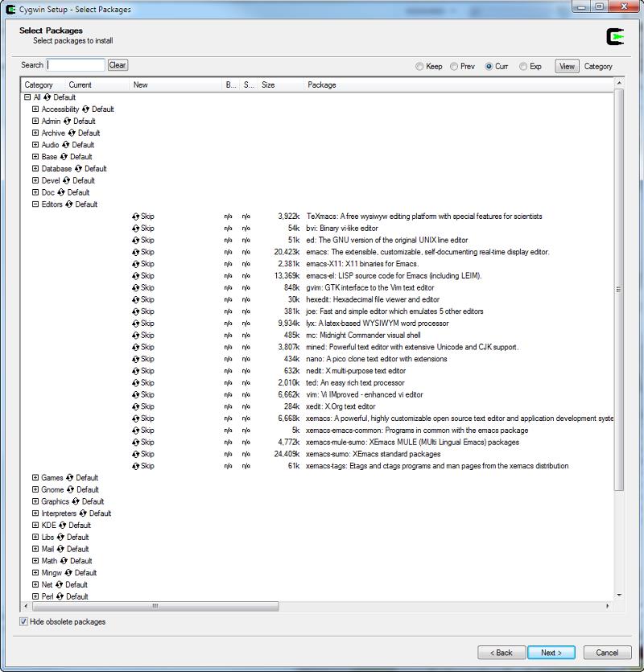
Task: Click the scroll down arrow of package list
Action: point(619,595)
